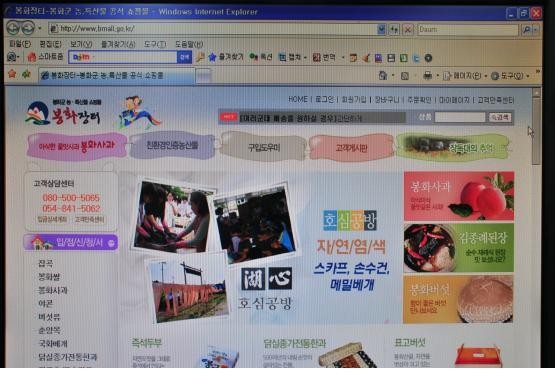Screen dimensions: 555x369
Task: Click the refresh icon beside address bar
Action: (394, 29)
